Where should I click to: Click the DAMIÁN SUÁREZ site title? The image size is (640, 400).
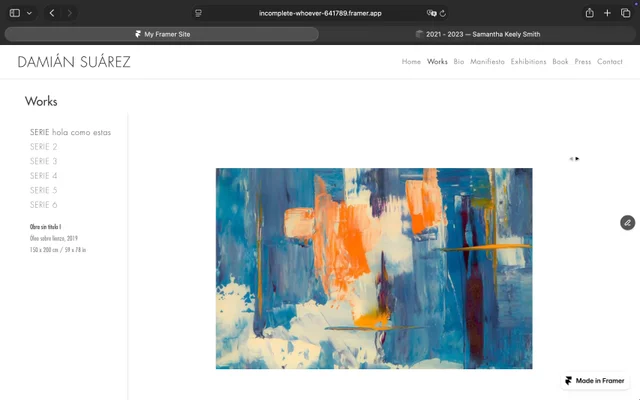coord(74,62)
